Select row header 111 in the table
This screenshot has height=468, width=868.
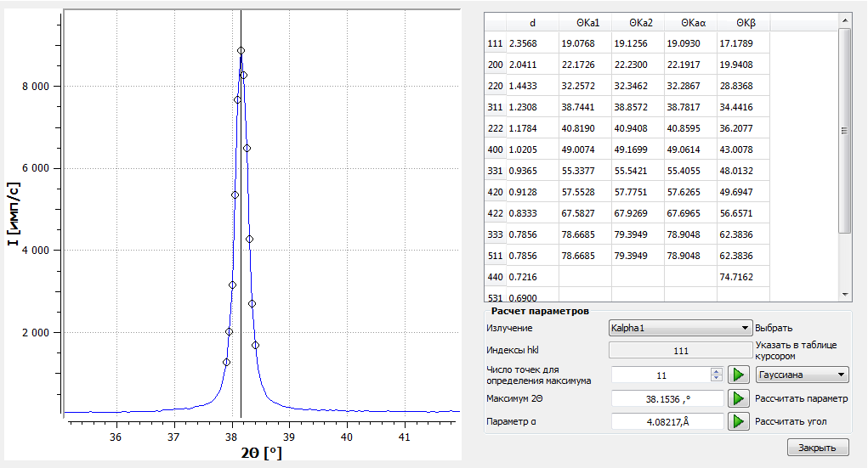494,43
